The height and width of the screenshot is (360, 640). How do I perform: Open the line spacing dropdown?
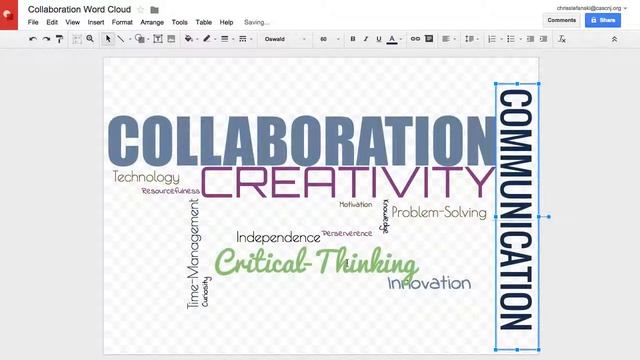coord(472,39)
